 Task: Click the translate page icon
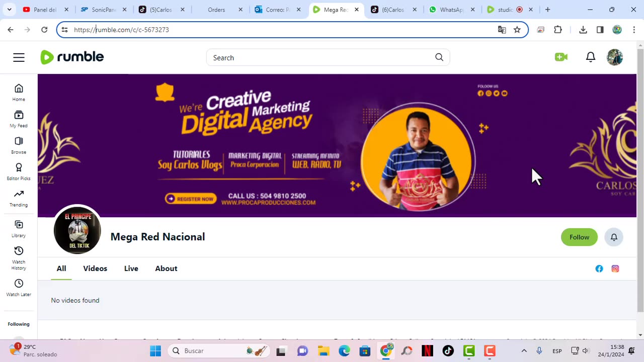(x=502, y=30)
